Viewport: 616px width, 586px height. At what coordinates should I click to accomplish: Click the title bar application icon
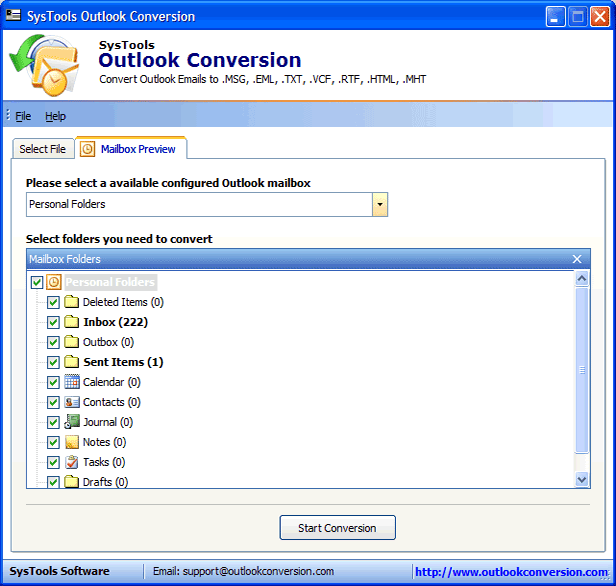pyautogui.click(x=13, y=15)
